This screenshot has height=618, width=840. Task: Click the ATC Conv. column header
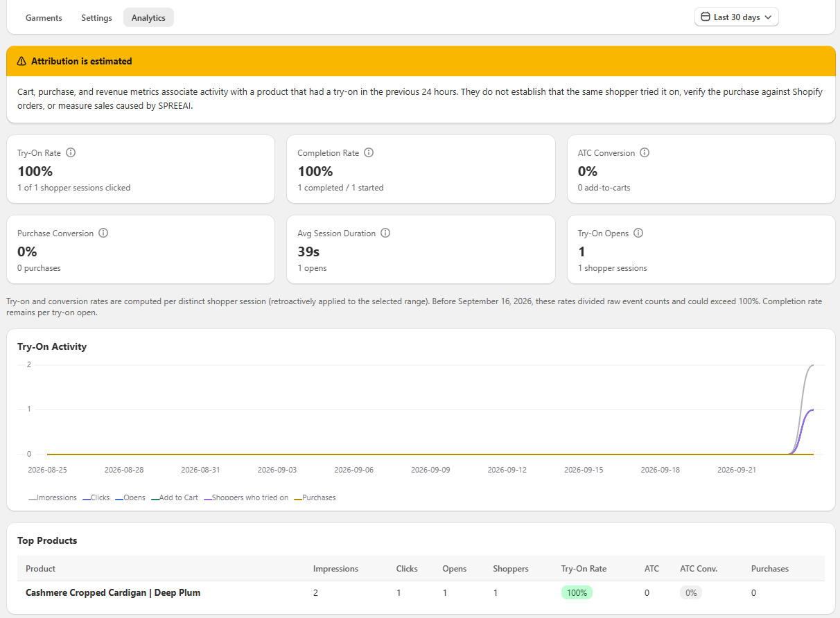(x=699, y=569)
